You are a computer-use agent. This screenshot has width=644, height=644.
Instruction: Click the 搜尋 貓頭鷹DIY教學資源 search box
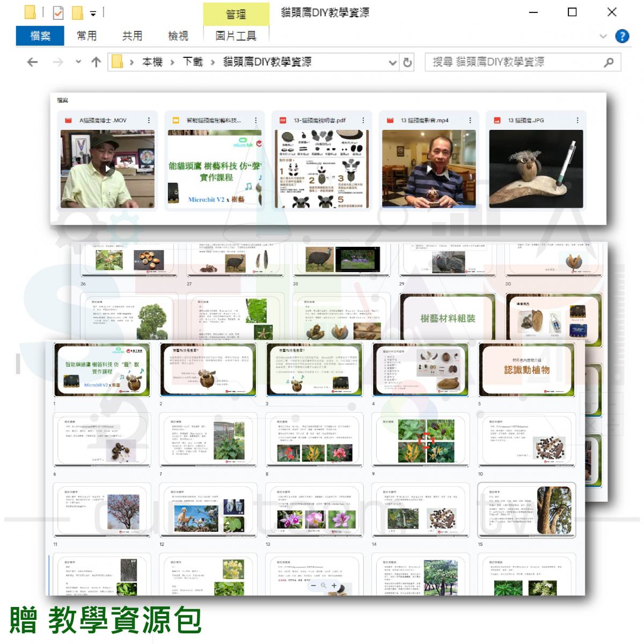[523, 62]
